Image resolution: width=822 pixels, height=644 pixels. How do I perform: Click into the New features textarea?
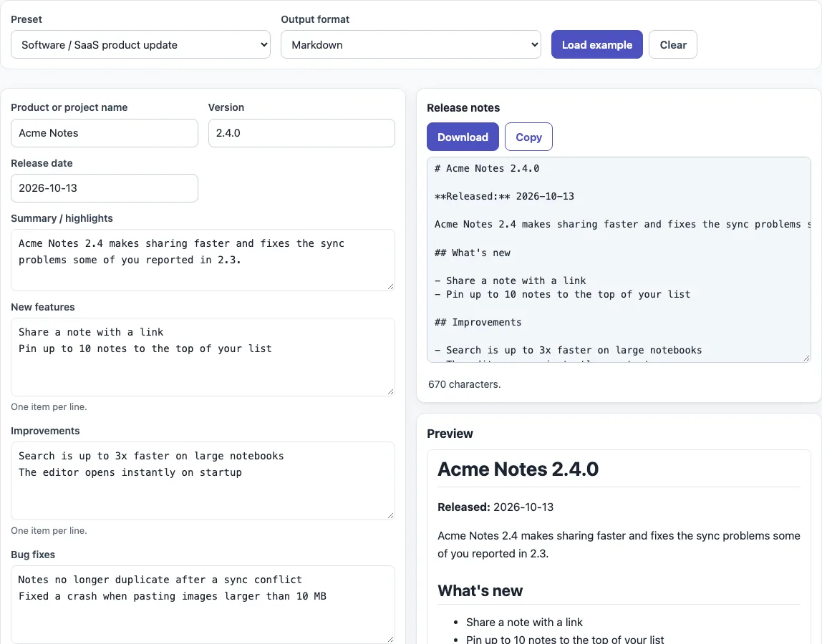point(203,357)
